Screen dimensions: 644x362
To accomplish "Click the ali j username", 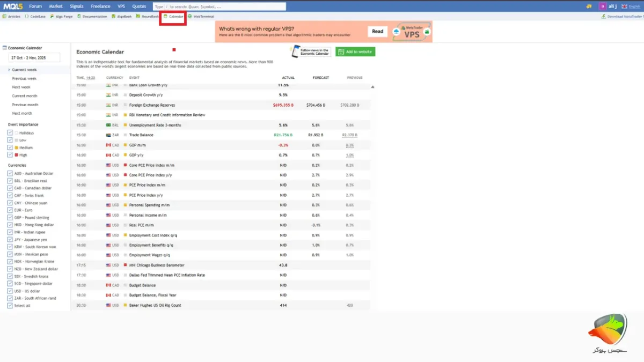I will [613, 6].
